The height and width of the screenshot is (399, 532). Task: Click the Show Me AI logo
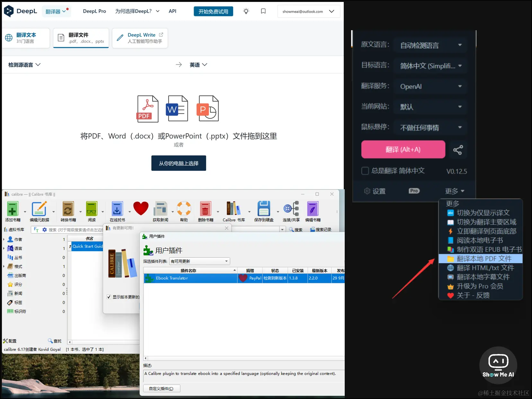pos(498,365)
